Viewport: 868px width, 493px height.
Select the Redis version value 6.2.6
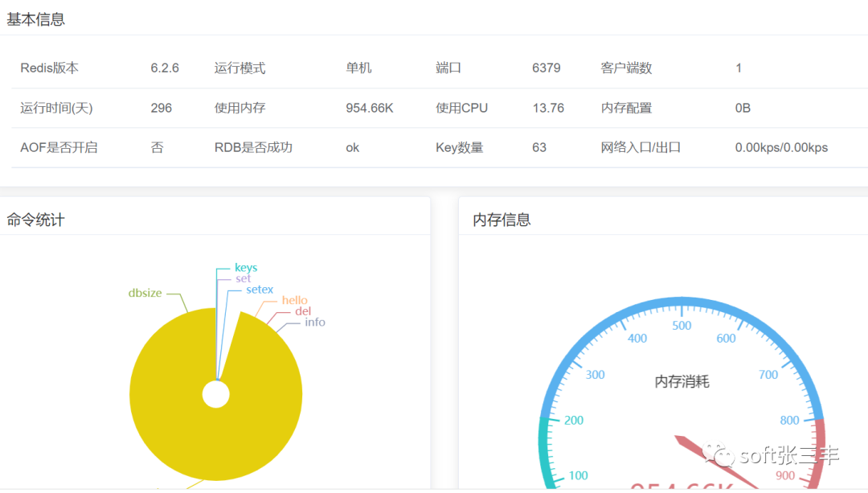point(165,68)
